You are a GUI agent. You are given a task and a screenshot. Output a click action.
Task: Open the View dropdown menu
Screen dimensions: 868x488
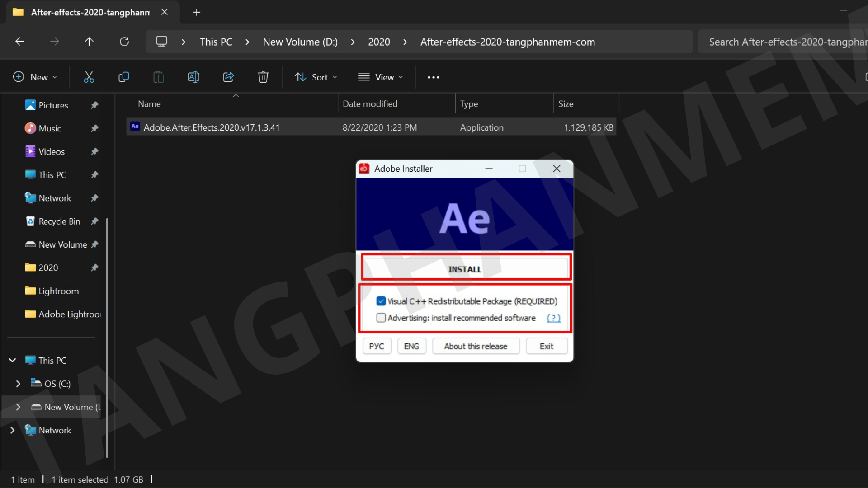380,77
